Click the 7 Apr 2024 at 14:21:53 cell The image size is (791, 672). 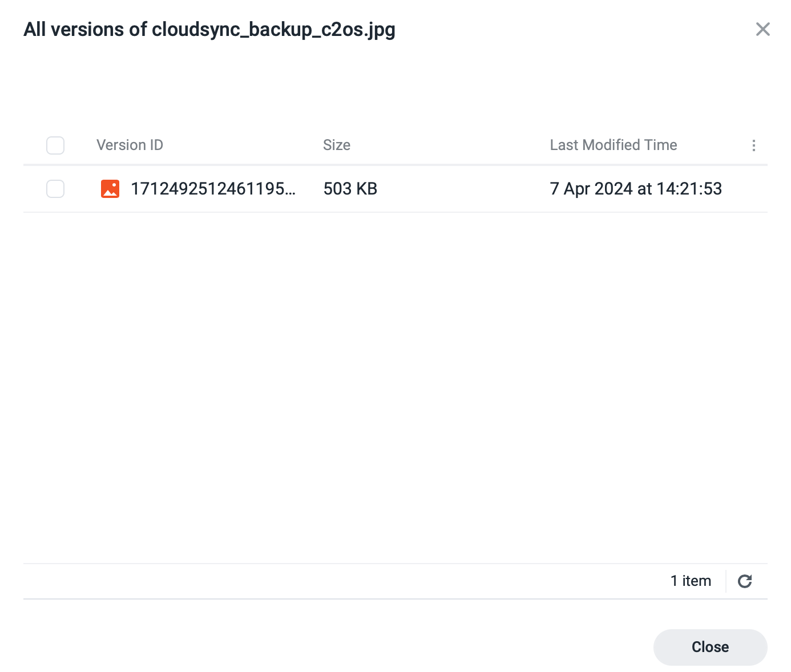tap(636, 189)
